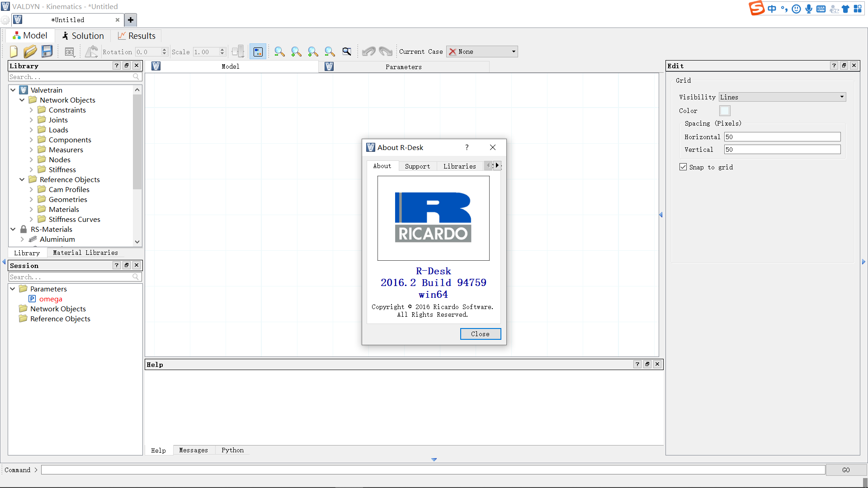Toggle the Snap to grid checkbox
Viewport: 868px width, 488px height.
pyautogui.click(x=683, y=167)
